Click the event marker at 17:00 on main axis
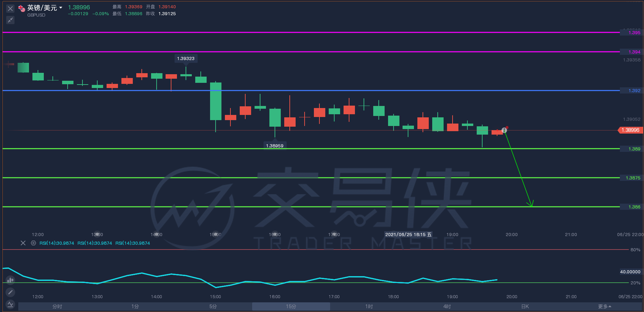Image resolution: width=644 pixels, height=312 pixels. (334, 234)
